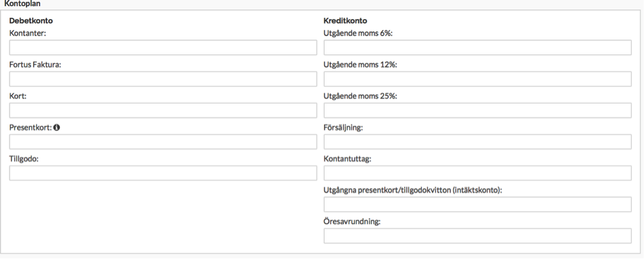Click the Försäljning label text

coord(343,127)
